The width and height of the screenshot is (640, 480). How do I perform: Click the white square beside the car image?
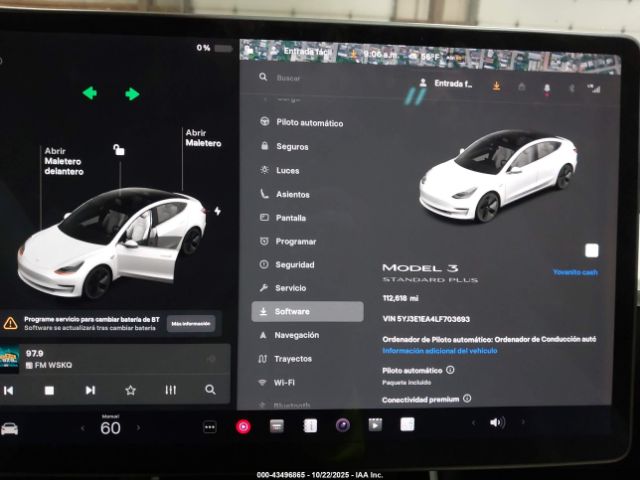click(x=591, y=250)
